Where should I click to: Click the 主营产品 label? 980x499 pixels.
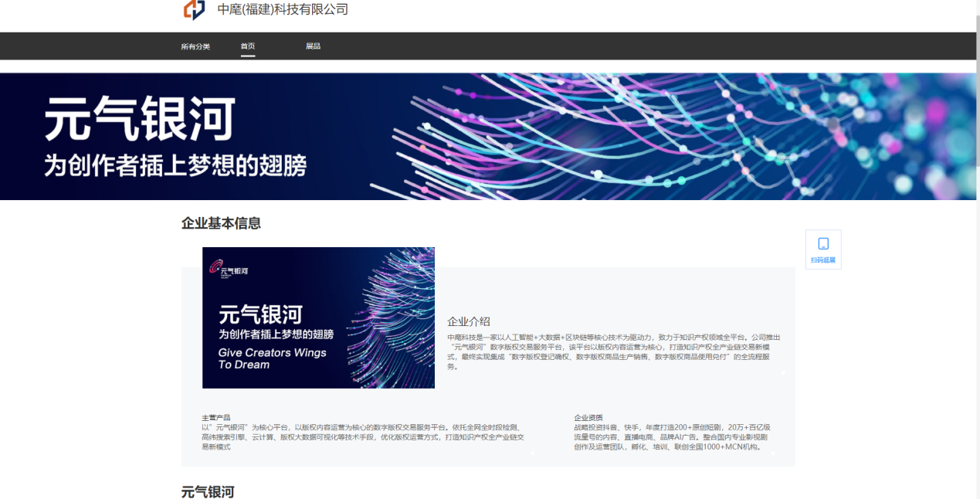pos(215,417)
